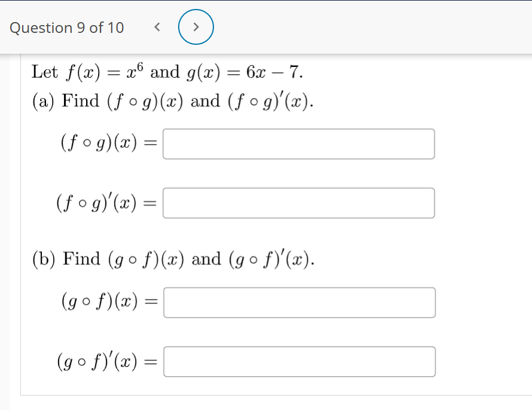The image size is (532, 410).
Task: Navigate to question 8 with the back button
Action: [x=157, y=26]
